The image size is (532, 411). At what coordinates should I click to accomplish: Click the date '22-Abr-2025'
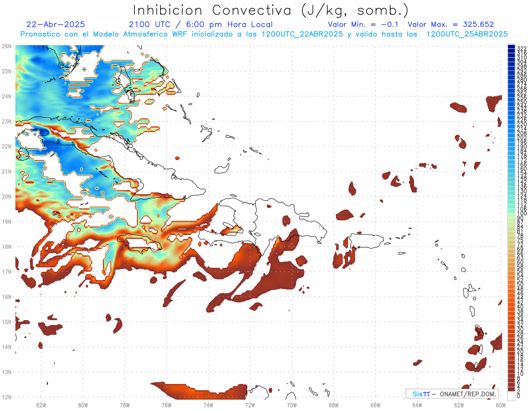click(55, 24)
